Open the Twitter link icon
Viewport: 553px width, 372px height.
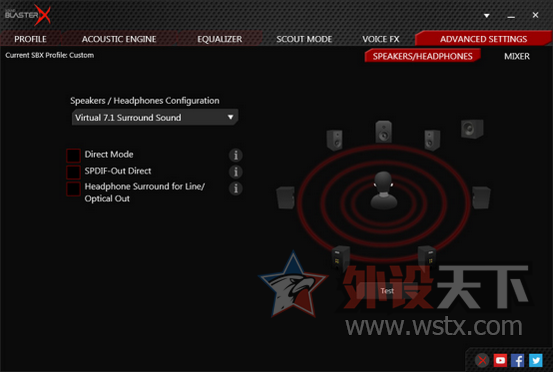[535, 360]
